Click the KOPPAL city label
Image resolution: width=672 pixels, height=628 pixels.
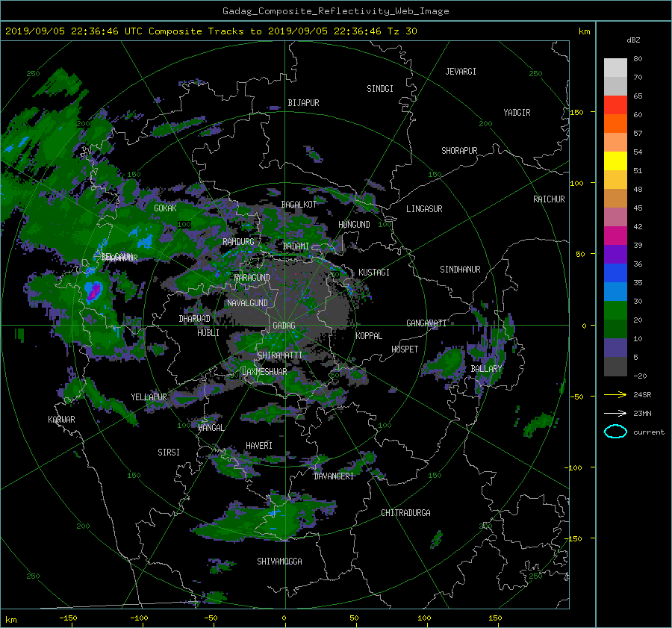[369, 336]
